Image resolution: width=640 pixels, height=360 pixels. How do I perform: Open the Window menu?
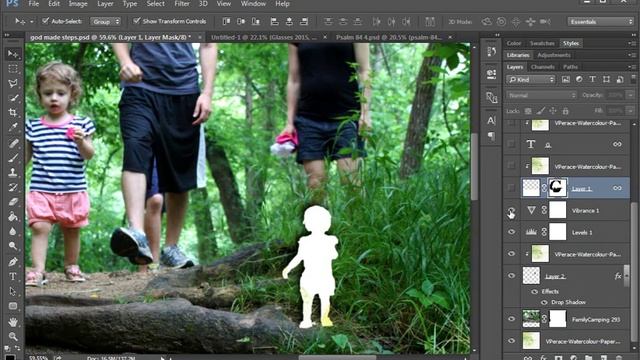pyautogui.click(x=253, y=4)
